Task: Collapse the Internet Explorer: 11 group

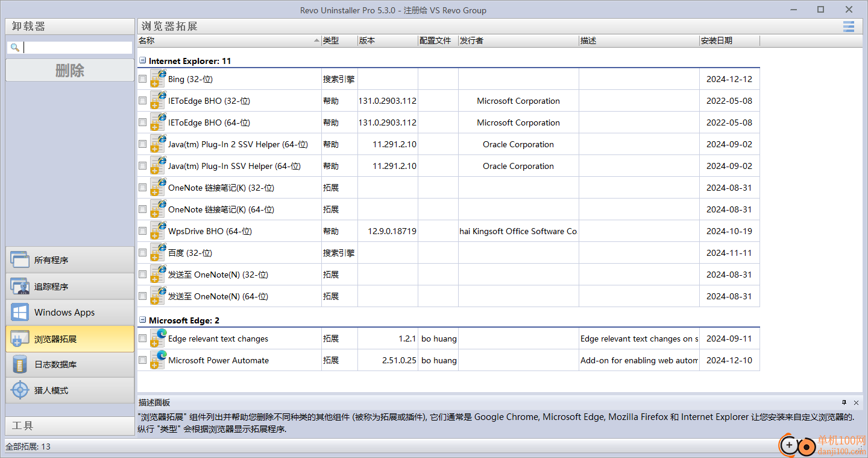Action: tap(142, 60)
